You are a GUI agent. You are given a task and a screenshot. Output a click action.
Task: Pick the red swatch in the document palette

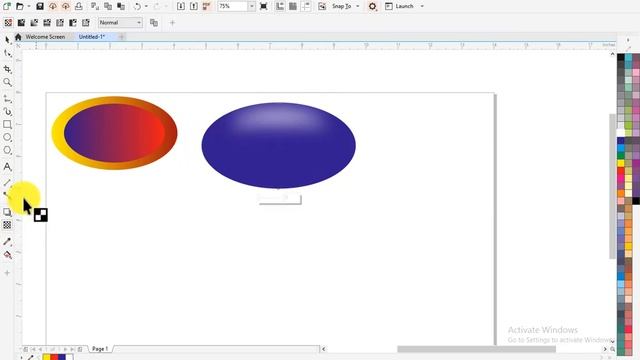pos(54,357)
